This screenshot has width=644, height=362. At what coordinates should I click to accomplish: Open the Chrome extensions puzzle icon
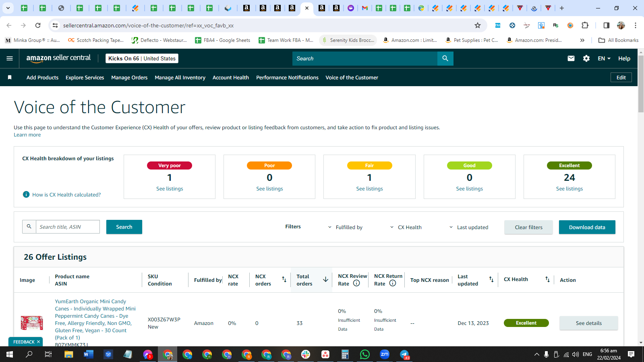(585, 25)
